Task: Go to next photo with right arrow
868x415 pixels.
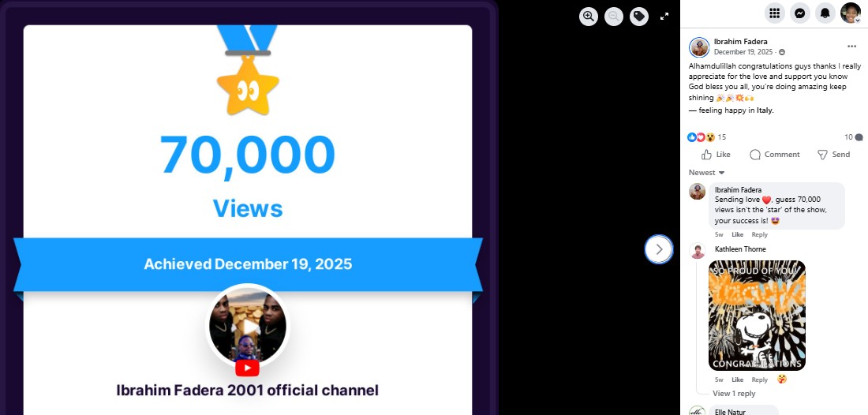Action: point(659,249)
